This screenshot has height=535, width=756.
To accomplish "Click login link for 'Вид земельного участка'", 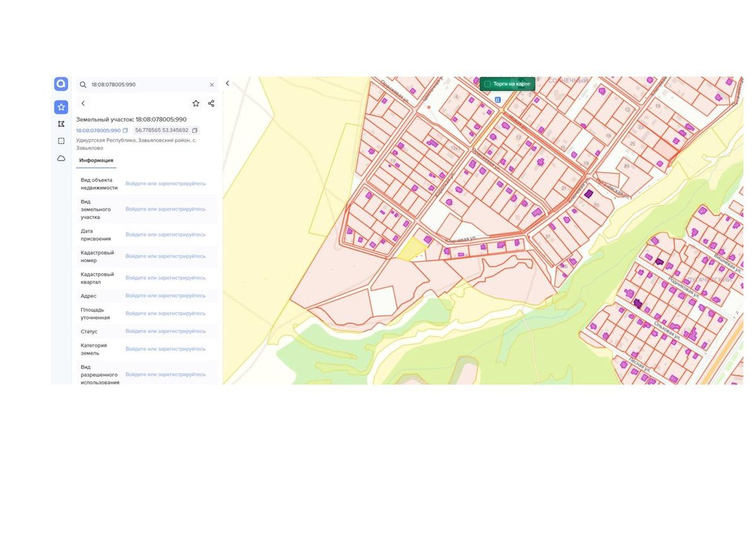I will coord(166,209).
